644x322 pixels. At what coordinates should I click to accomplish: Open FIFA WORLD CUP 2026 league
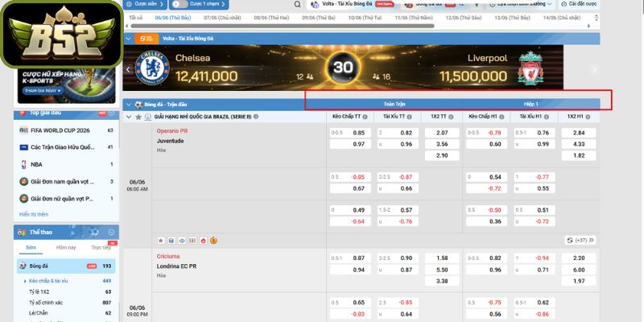click(67, 130)
